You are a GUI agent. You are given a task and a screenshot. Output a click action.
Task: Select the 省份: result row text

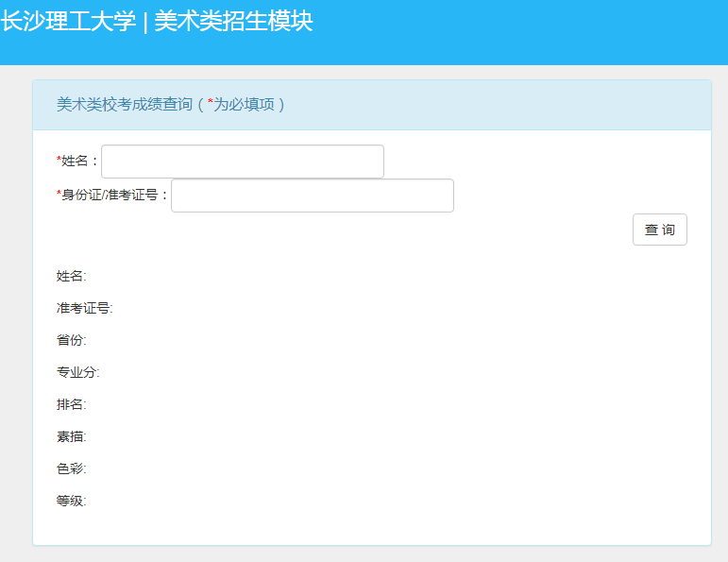72,340
